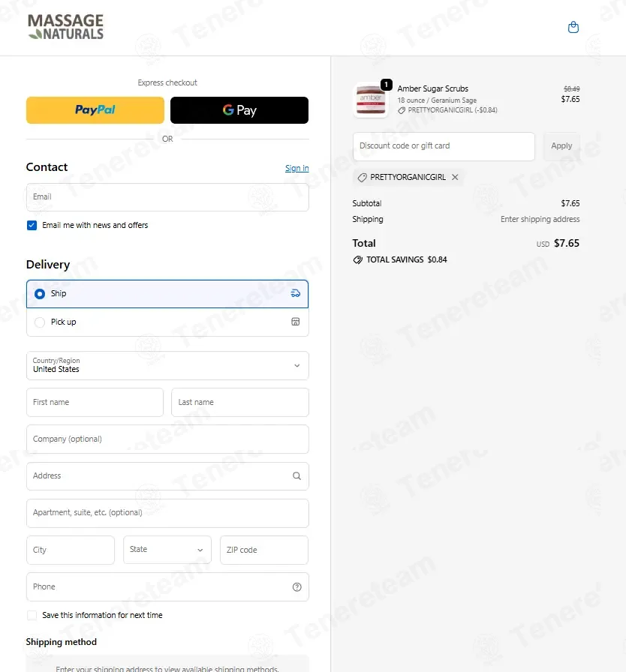Viewport: 626px width, 672px height.
Task: Click the TOTAL SAVINGS $0.84 text
Action: (x=407, y=259)
